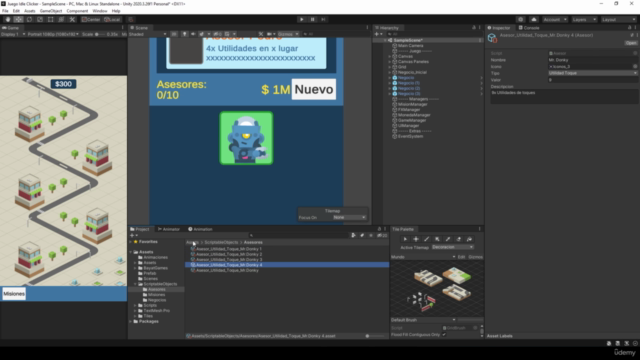Toggle the Hierarchy panel lock icon
This screenshot has height=360, width=640.
pos(474,28)
